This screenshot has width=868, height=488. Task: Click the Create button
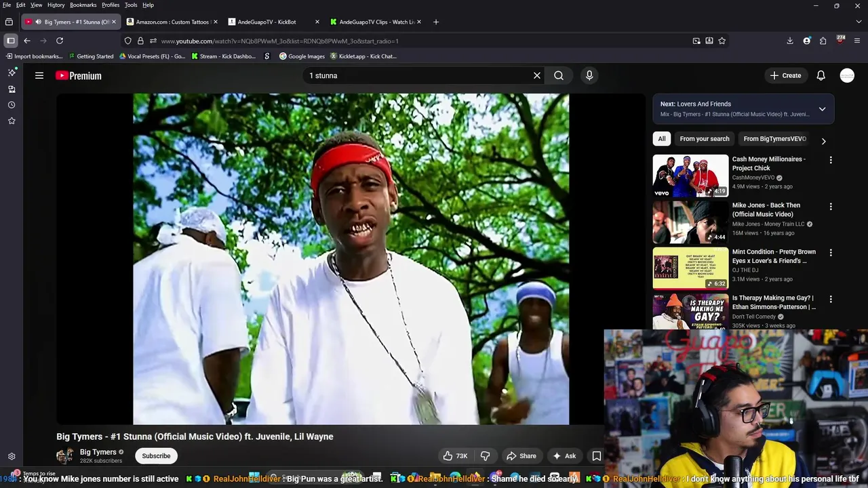click(785, 76)
